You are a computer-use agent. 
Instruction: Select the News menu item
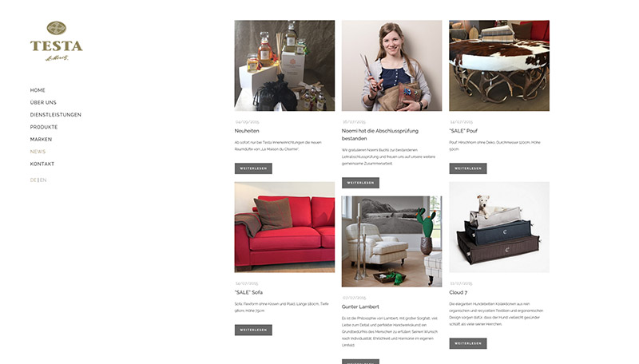pyautogui.click(x=38, y=152)
